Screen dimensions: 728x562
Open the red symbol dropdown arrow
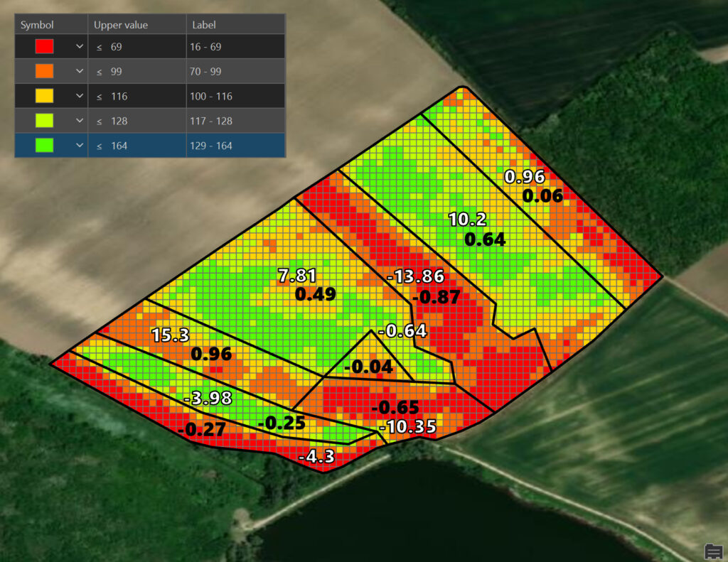79,47
